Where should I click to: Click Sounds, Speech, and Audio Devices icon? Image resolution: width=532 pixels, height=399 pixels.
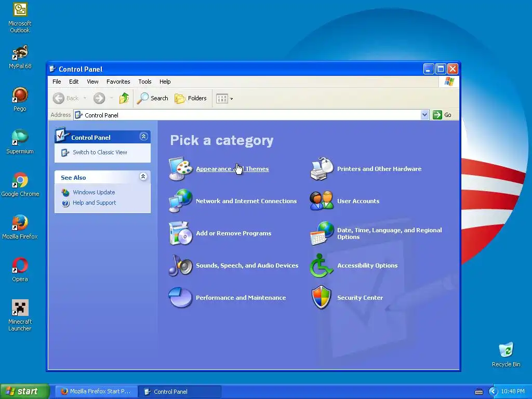tap(180, 265)
